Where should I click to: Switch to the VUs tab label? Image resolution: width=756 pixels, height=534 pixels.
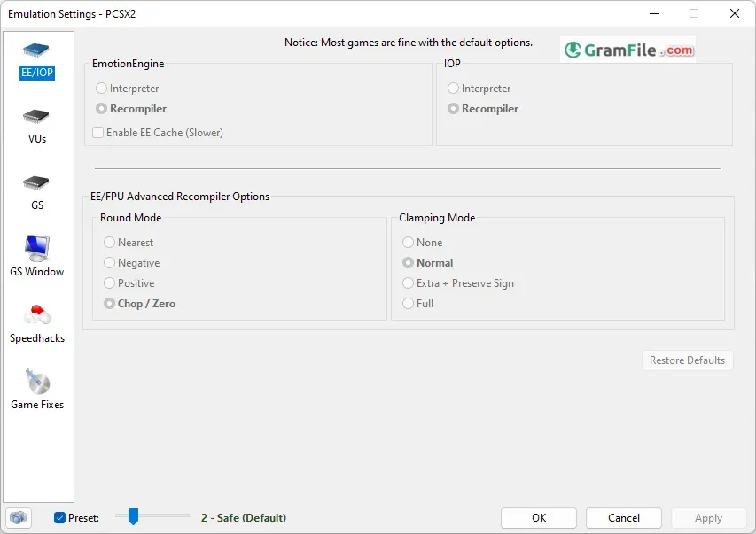pos(37,139)
